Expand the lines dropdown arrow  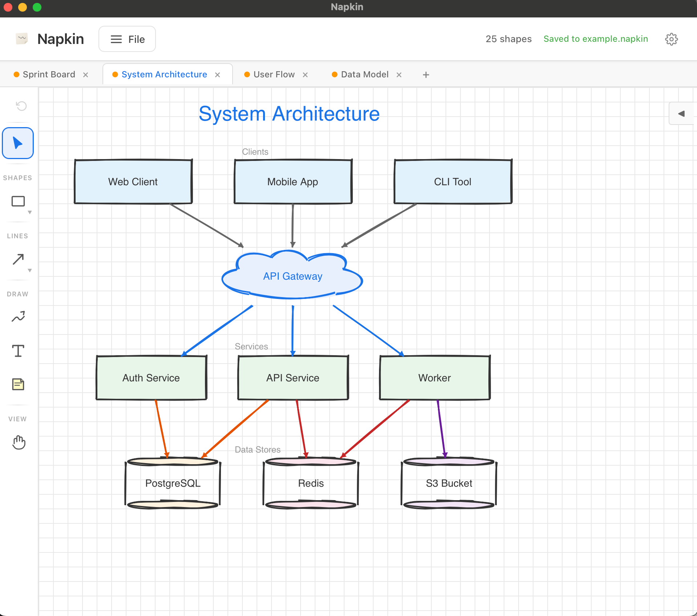click(30, 270)
